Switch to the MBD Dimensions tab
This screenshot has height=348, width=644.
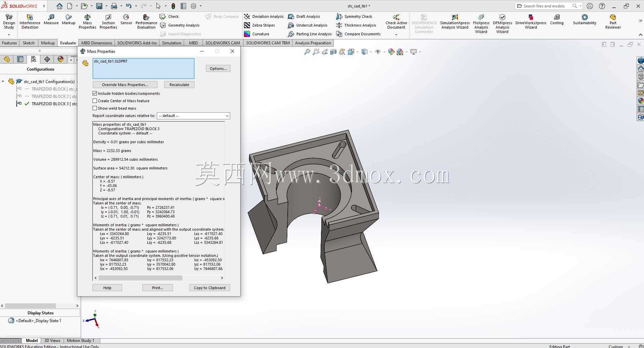97,43
